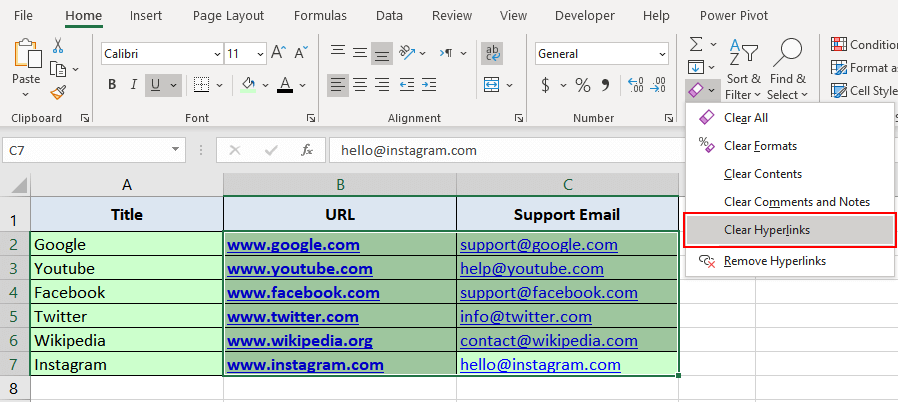Image resolution: width=898 pixels, height=402 pixels.
Task: Center text horizontally
Action: point(360,85)
